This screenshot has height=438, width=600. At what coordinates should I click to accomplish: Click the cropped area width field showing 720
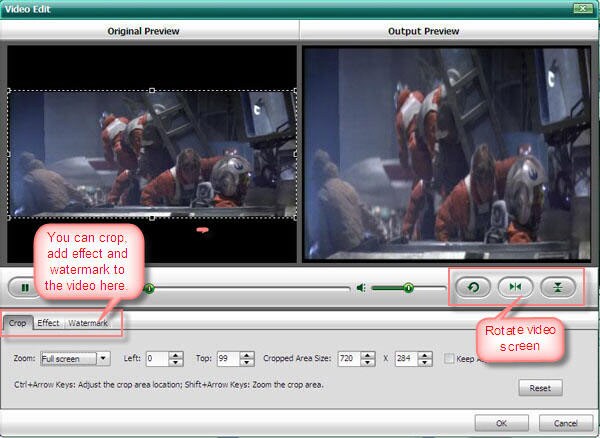point(349,359)
